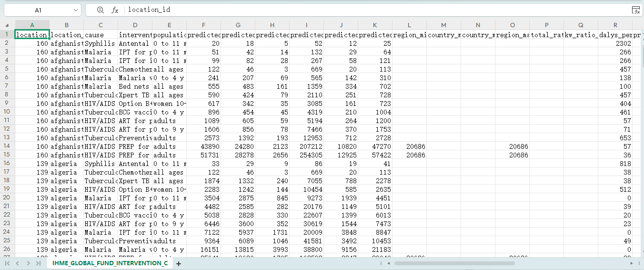The image size is (644, 270).
Task: Expand the formula bar using right-edge icon
Action: tap(636, 10)
